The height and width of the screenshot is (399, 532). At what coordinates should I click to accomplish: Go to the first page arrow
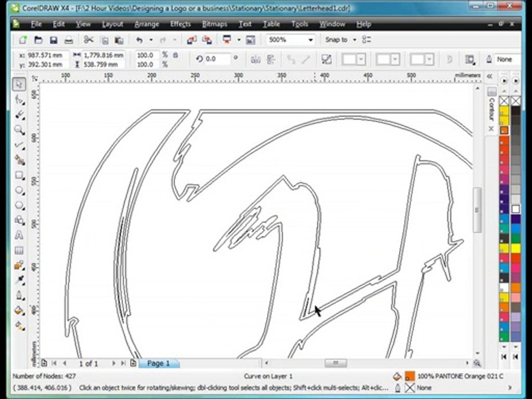[54, 364]
